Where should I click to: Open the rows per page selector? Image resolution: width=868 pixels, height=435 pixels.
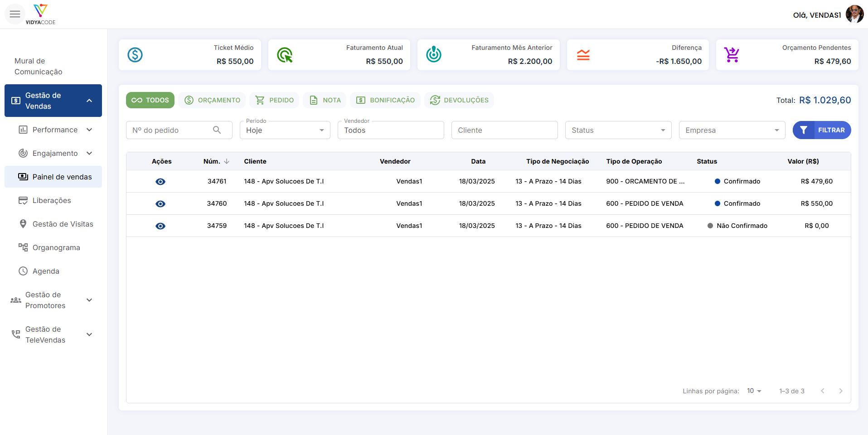coord(755,391)
